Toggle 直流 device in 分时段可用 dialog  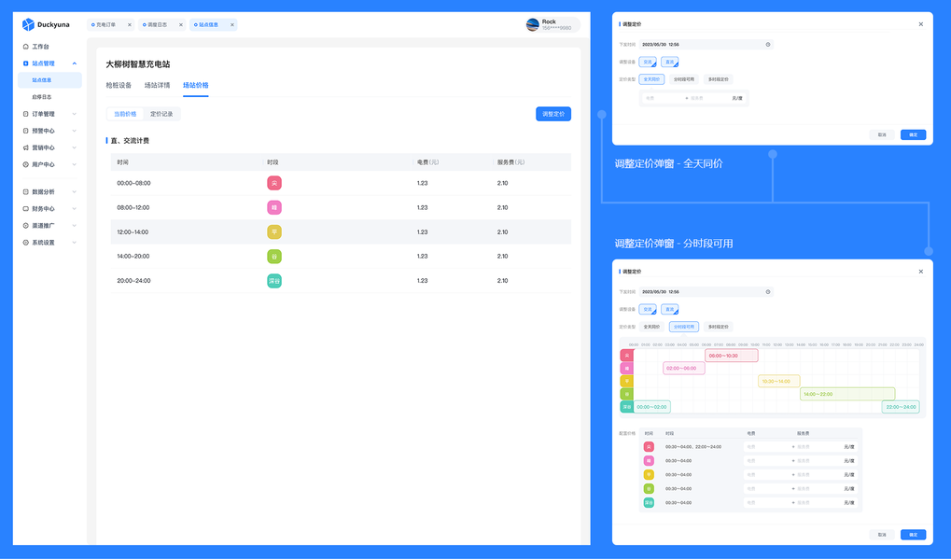point(669,310)
